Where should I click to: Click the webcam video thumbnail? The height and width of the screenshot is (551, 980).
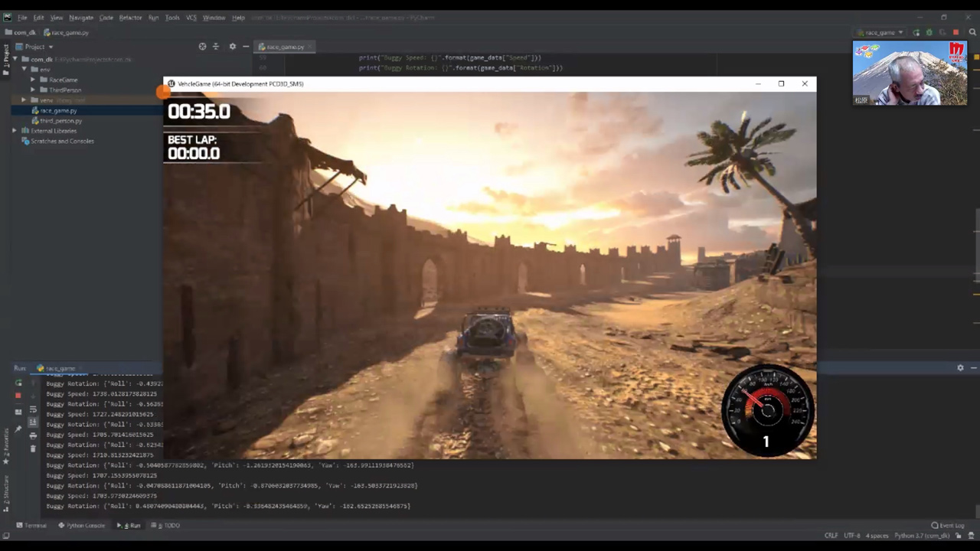click(910, 73)
